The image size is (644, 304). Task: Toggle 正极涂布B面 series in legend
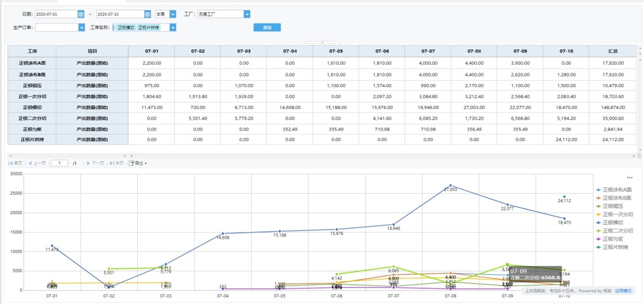614,198
